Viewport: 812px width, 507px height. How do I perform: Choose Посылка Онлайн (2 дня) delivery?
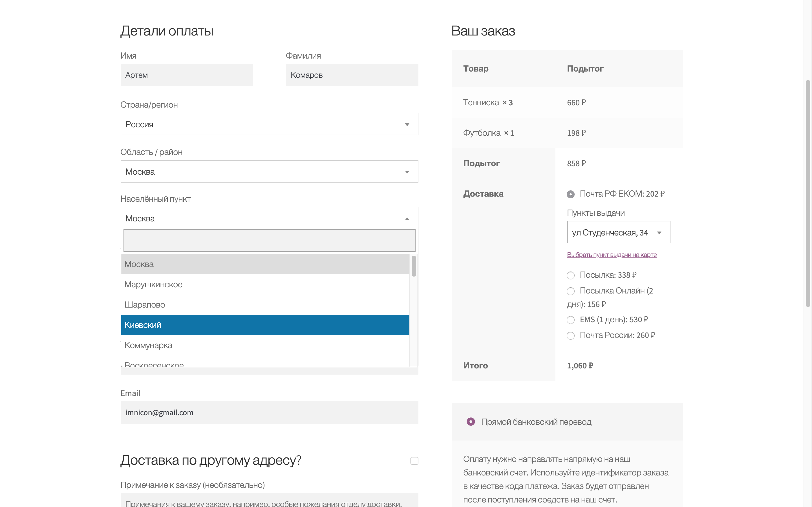click(x=570, y=291)
